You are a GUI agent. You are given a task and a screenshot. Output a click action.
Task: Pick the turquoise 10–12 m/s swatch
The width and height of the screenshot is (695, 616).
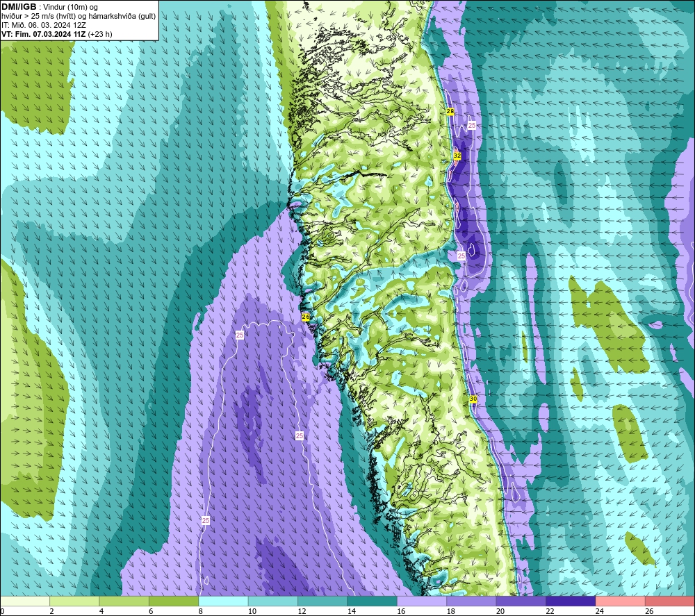click(x=273, y=601)
